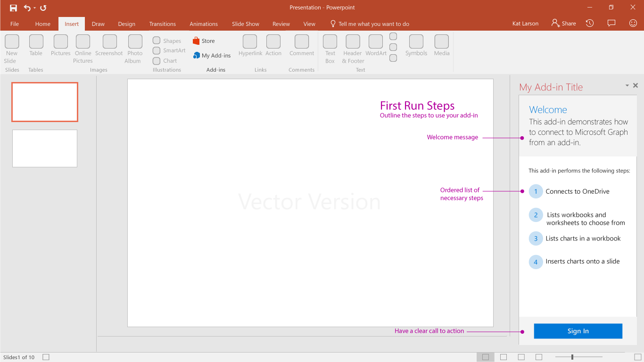This screenshot has width=644, height=362.
Task: Open the Office Store add-ins
Action: [x=204, y=41]
